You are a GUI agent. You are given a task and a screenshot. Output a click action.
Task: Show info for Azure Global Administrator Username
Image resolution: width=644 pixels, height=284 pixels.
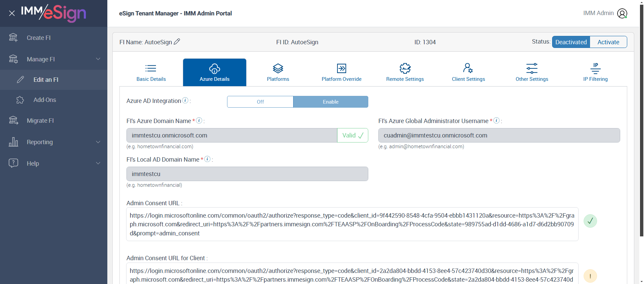[497, 120]
